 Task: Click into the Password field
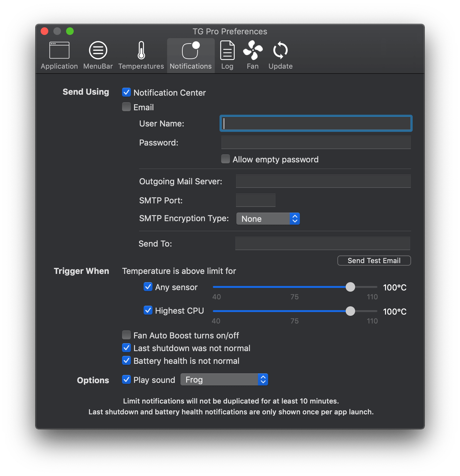(316, 142)
